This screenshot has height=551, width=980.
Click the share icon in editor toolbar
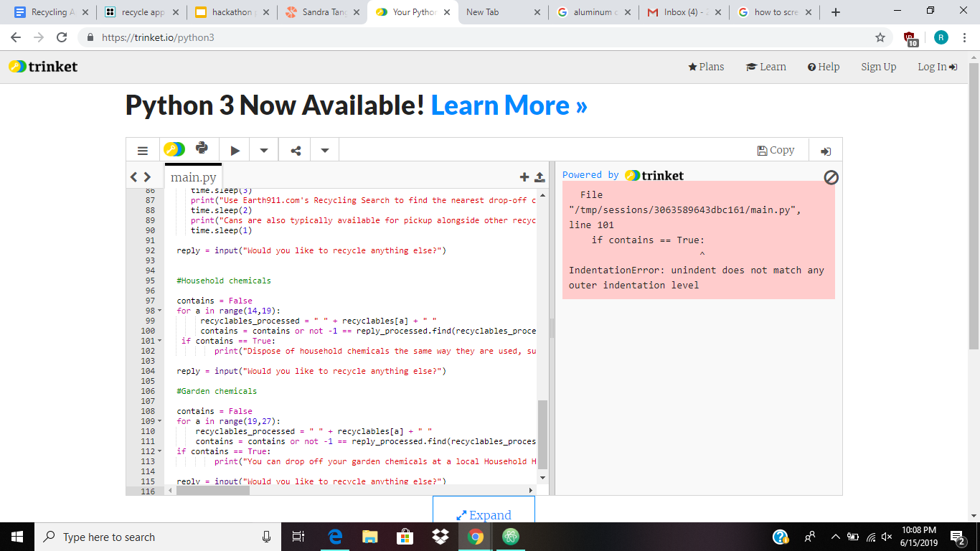coord(295,150)
